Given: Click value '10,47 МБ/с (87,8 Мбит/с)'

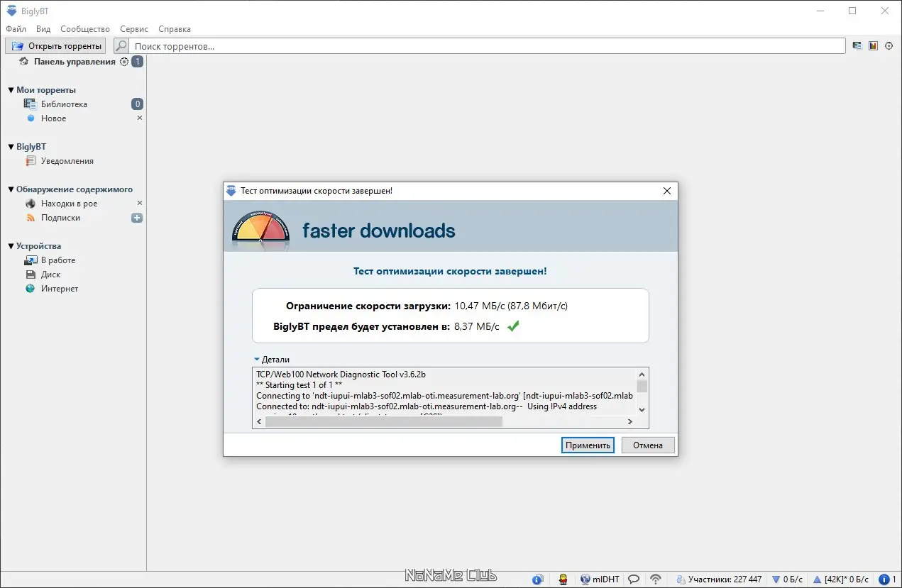Looking at the screenshot, I should (x=511, y=306).
